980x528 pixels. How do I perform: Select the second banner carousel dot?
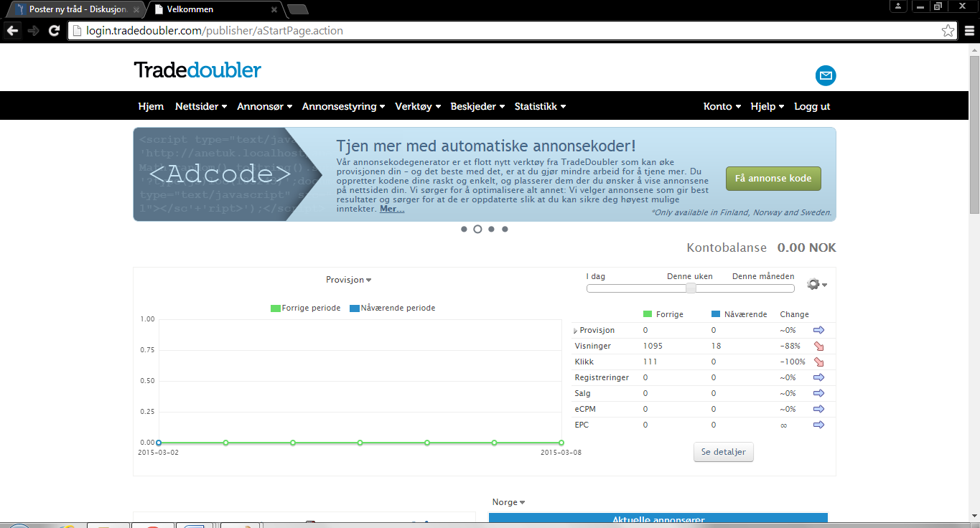tap(477, 230)
